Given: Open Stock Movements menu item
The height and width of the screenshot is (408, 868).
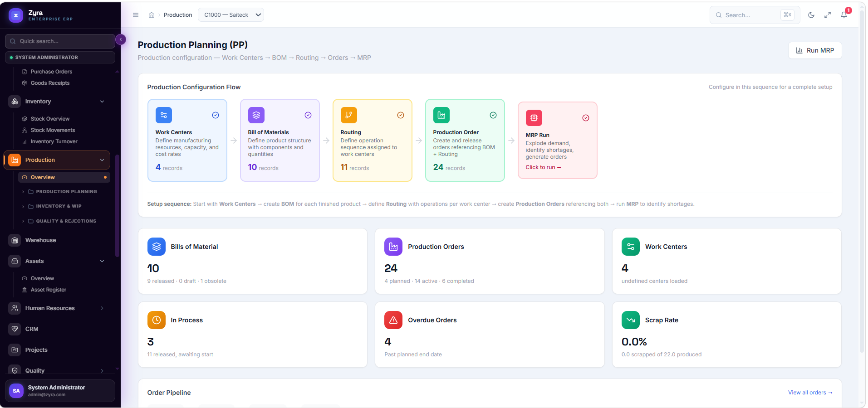Looking at the screenshot, I should 53,130.
